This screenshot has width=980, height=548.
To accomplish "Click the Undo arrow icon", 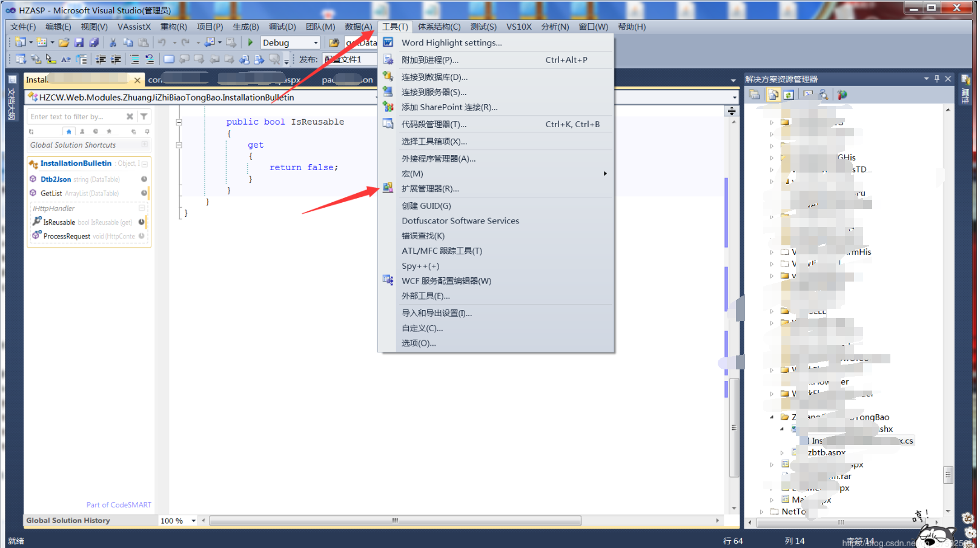I will (162, 42).
